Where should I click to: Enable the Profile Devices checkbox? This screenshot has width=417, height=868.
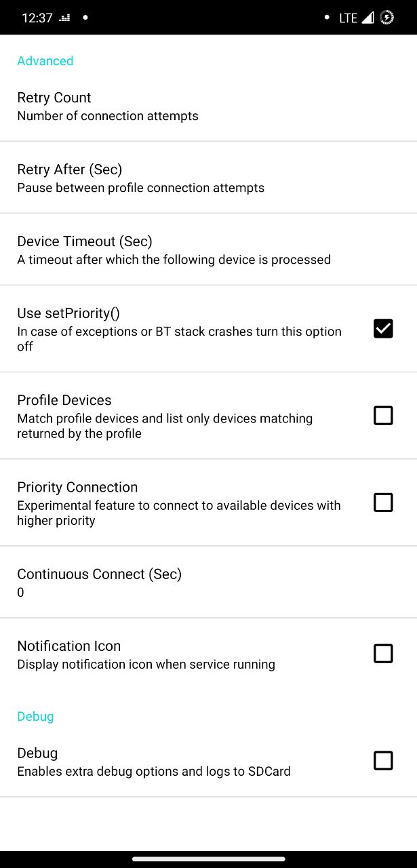tap(383, 416)
